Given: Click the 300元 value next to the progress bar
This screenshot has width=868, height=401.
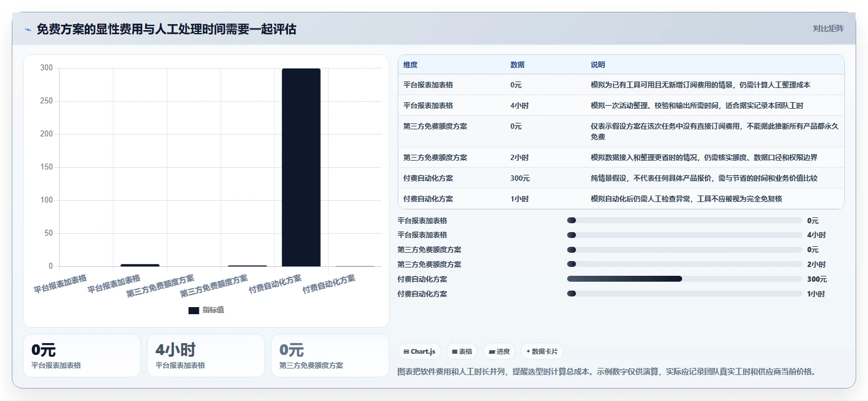Looking at the screenshot, I should pos(817,279).
